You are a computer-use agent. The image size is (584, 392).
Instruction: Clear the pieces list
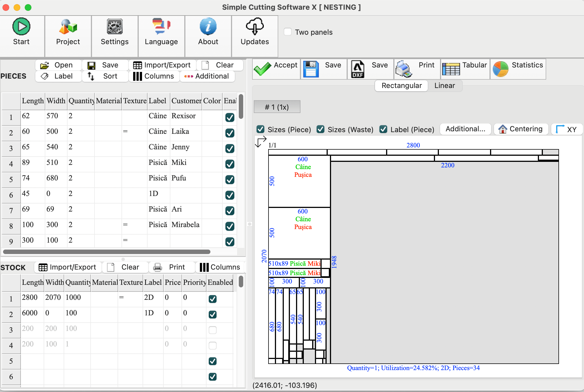click(220, 65)
